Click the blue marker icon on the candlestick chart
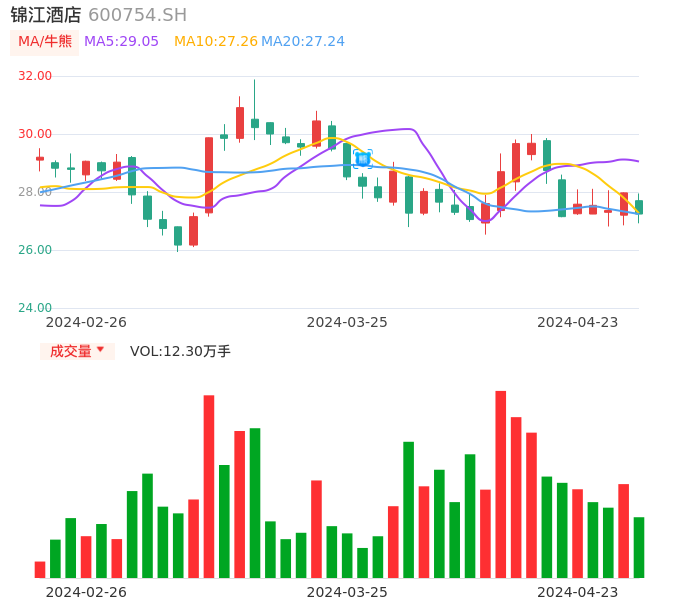The width and height of the screenshot is (686, 606). [363, 158]
